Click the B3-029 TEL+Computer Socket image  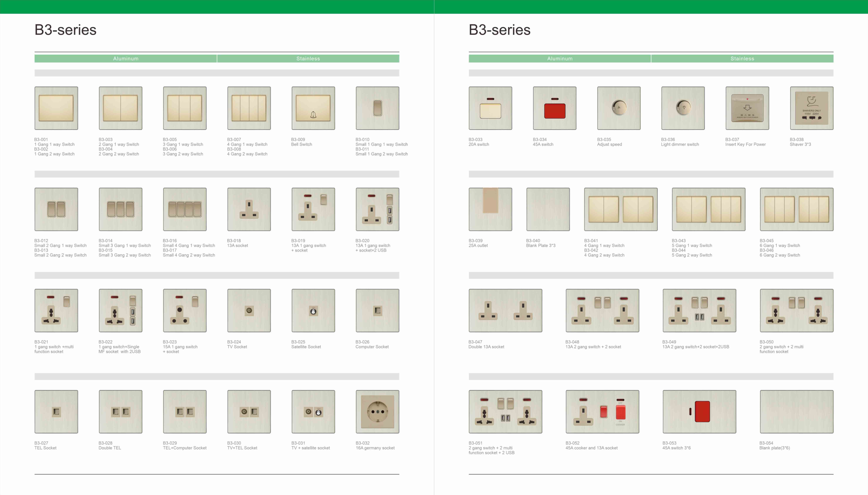pyautogui.click(x=185, y=412)
